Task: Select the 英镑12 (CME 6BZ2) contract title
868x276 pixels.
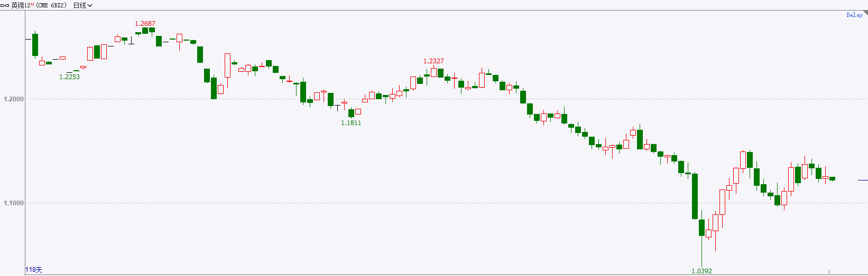Action: (39, 5)
